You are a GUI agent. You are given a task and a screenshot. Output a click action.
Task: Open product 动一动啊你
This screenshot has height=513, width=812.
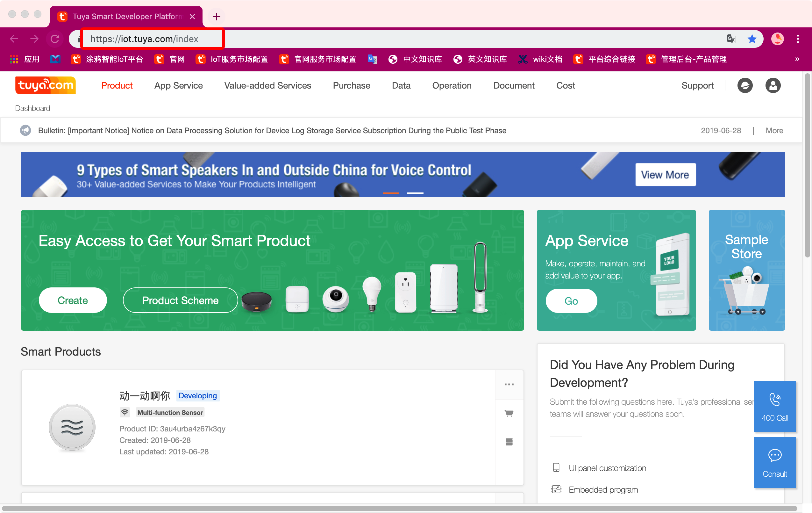point(145,395)
